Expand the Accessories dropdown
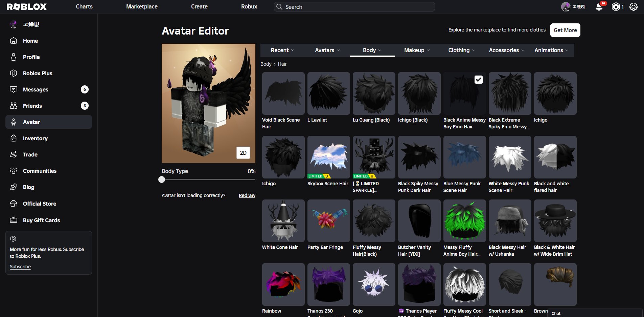 [x=507, y=50]
